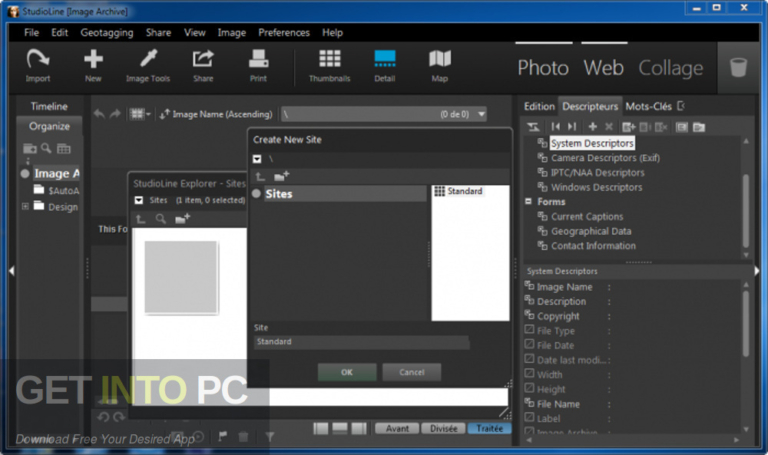The height and width of the screenshot is (455, 768).
Task: Expand the Design folder in the tree
Action: (x=25, y=207)
